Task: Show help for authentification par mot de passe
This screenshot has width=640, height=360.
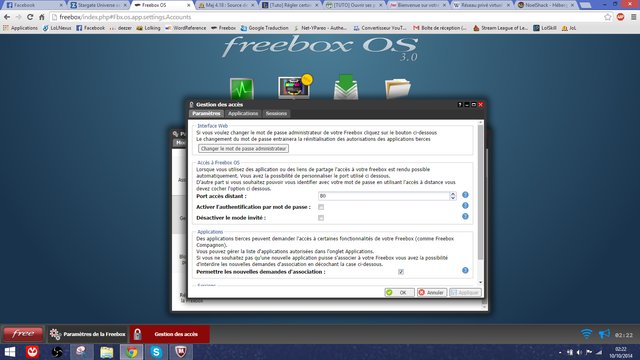Action: (x=465, y=206)
